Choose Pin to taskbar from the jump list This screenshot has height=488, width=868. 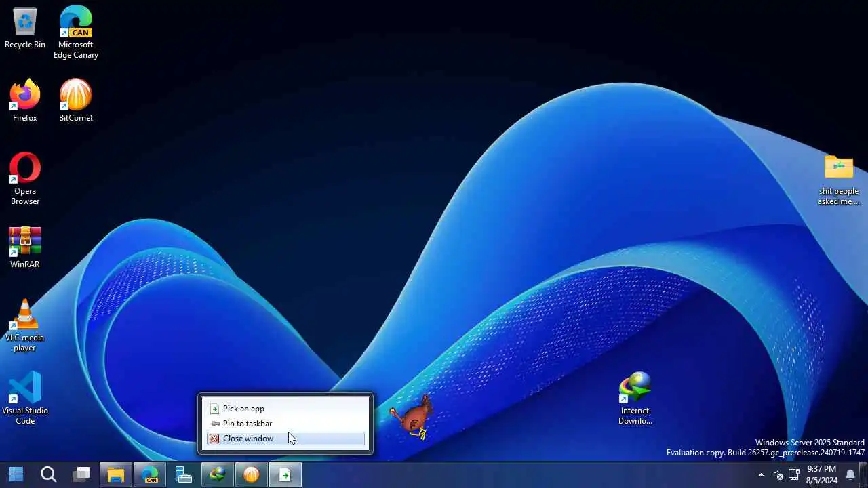[285, 424]
